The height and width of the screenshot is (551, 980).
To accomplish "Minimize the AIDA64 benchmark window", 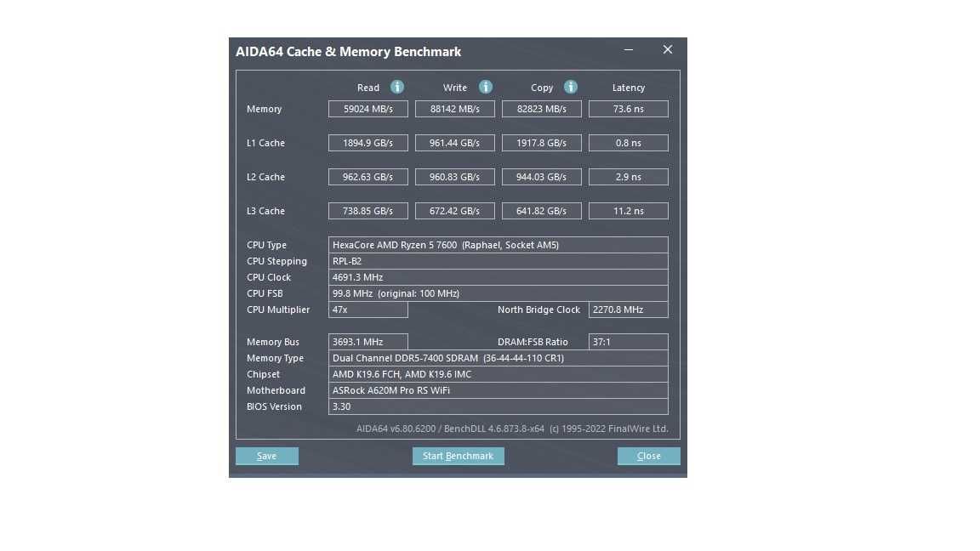I will coord(629,50).
